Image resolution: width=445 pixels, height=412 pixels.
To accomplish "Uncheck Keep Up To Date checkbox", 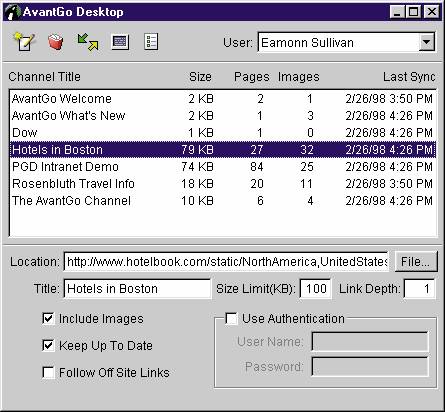I will coord(48,345).
